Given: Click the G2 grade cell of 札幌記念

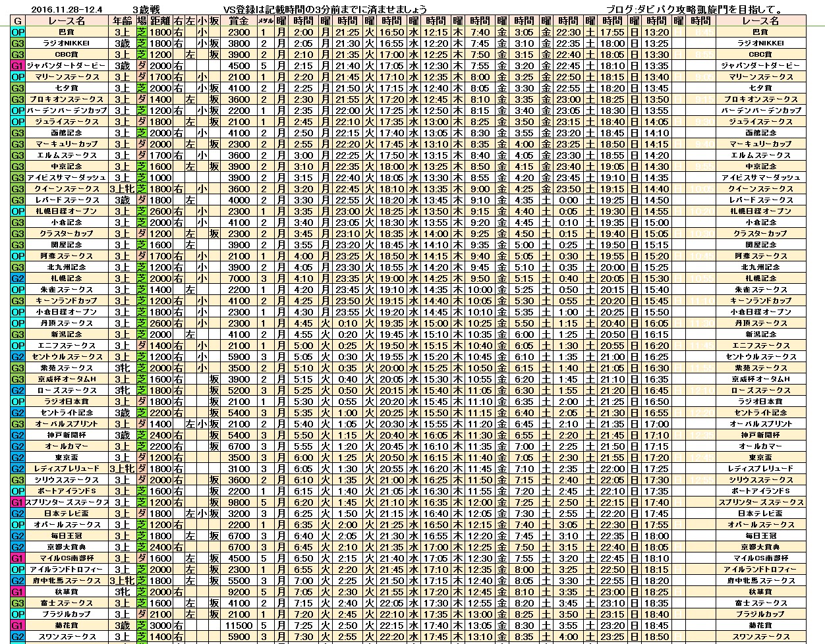Looking at the screenshot, I should click(18, 279).
